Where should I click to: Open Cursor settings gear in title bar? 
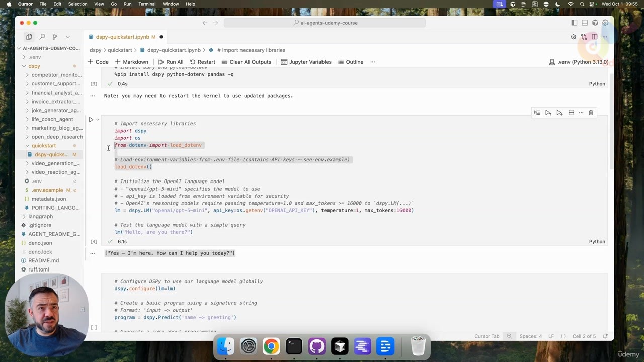605,23
